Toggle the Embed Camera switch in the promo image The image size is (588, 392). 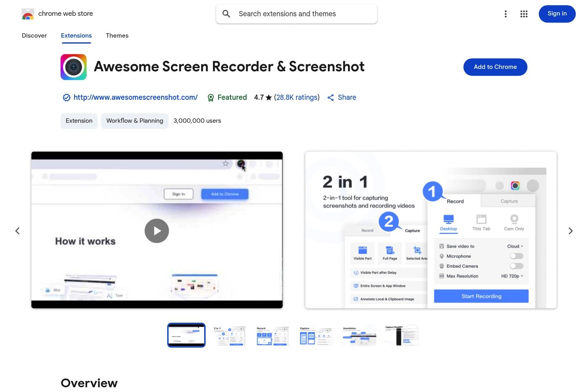pyautogui.click(x=516, y=266)
